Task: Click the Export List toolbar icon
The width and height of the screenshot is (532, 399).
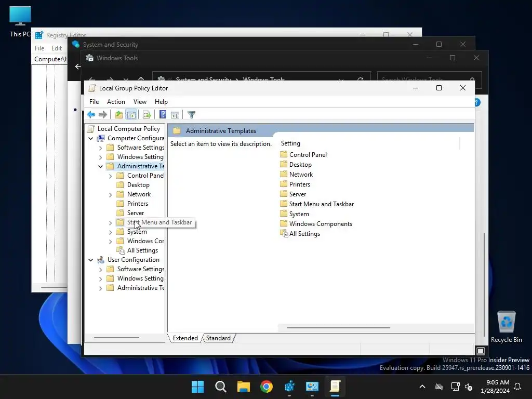Action: tap(147, 115)
